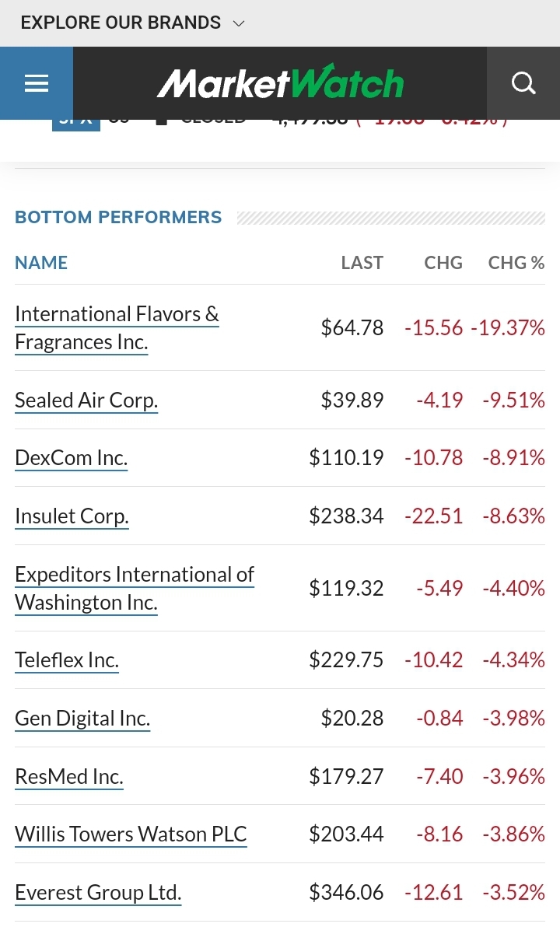
Task: View DexCom Inc. quote
Action: point(71,457)
